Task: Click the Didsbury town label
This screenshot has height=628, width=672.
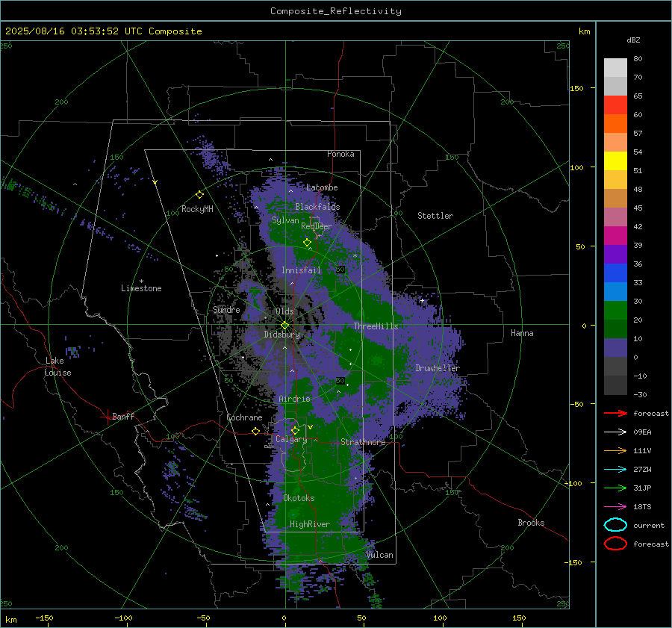Action: [281, 335]
